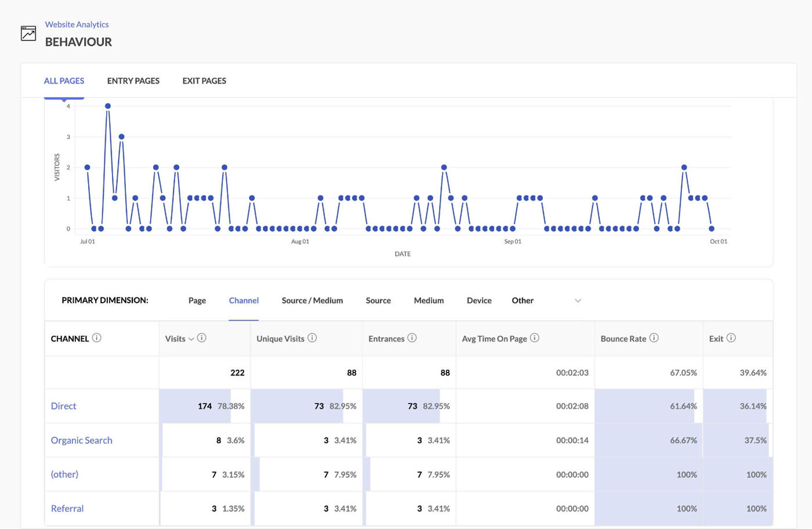Choose Medium primary dimension
Viewport: 812px width, 529px height.
coord(429,300)
